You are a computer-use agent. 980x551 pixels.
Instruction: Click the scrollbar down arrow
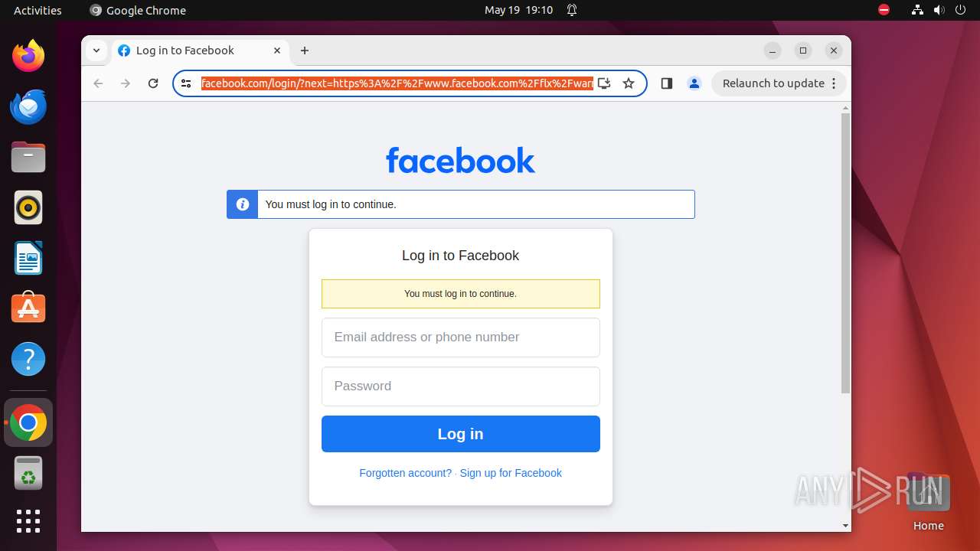(x=845, y=526)
